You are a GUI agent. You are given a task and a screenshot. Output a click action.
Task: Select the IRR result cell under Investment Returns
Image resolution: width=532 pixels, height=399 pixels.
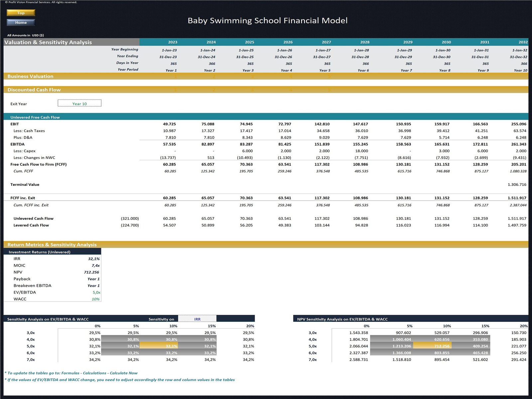94,259
